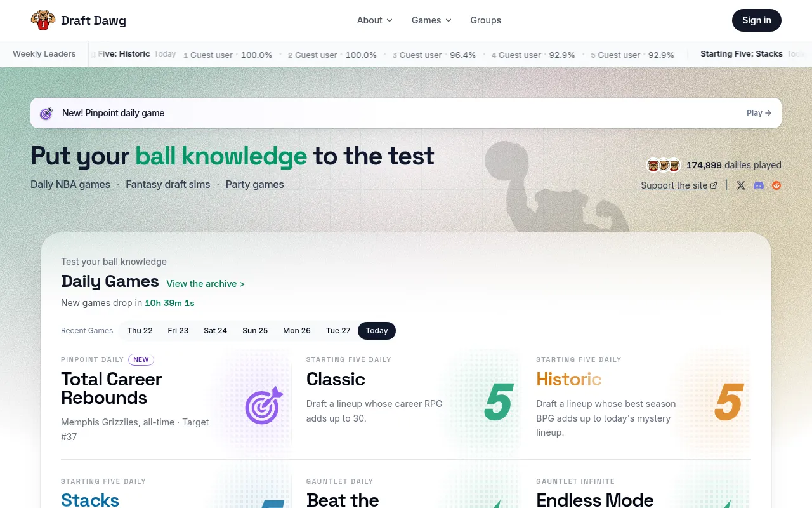The image size is (812, 508).
Task: Select the Today recent game pill
Action: point(377,331)
